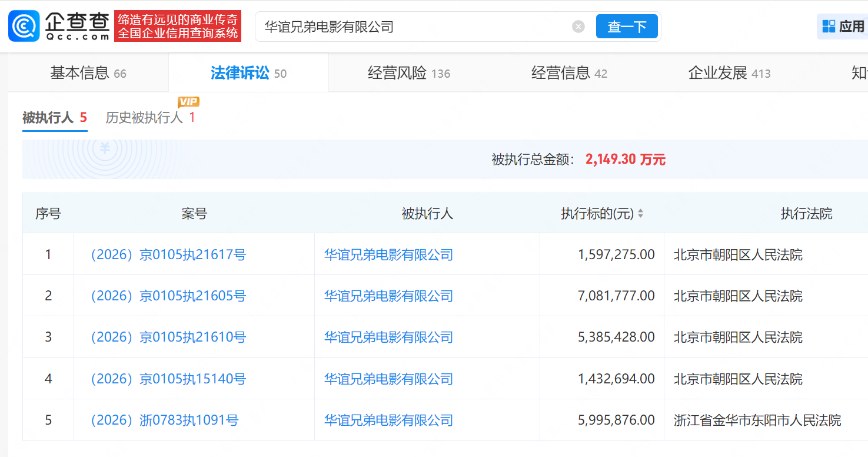The image size is (868, 457).
Task: Click the Qcc.com logo icon
Action: tap(24, 27)
